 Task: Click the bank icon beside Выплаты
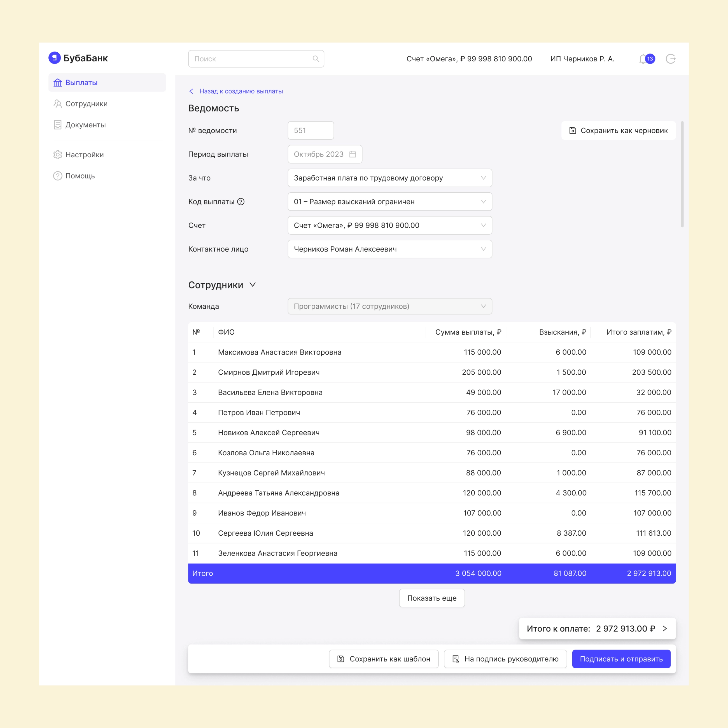[58, 83]
